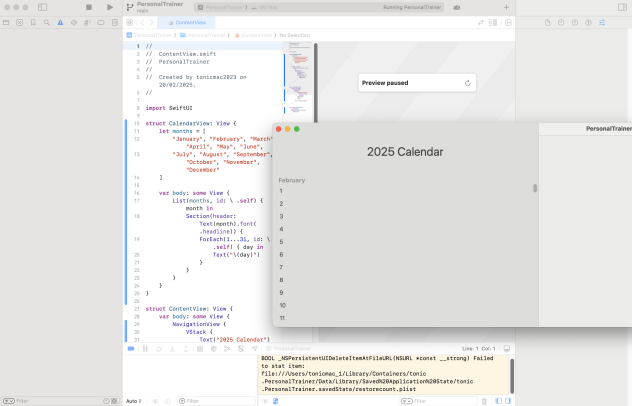The image size is (632, 406).
Task: Show the project navigator folder icon
Action: coord(6,21)
